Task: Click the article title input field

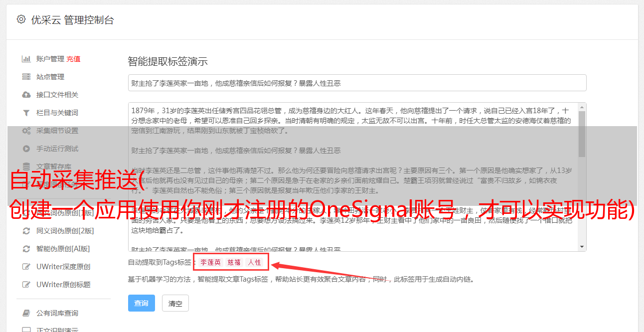Action: click(357, 83)
